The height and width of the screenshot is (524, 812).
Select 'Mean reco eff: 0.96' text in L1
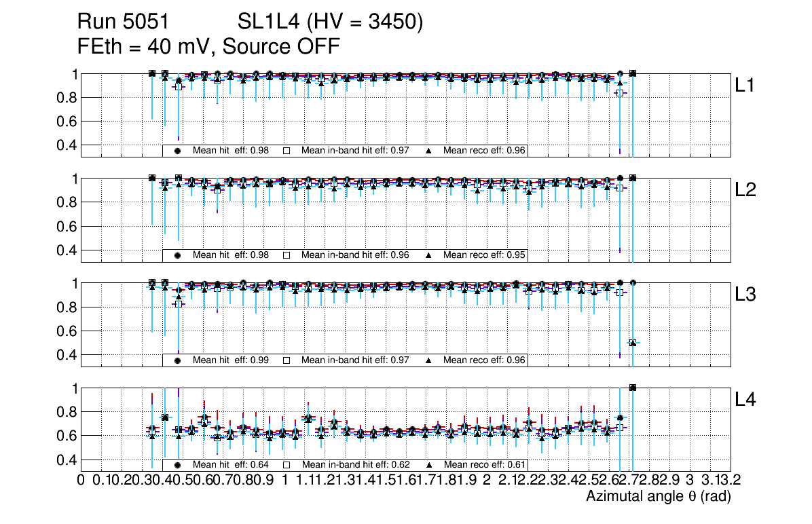485,151
